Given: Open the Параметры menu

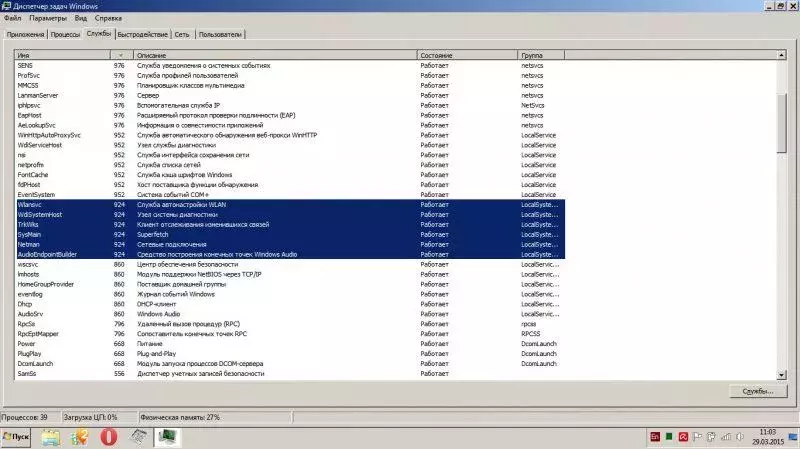Looking at the screenshot, I should (x=48, y=18).
